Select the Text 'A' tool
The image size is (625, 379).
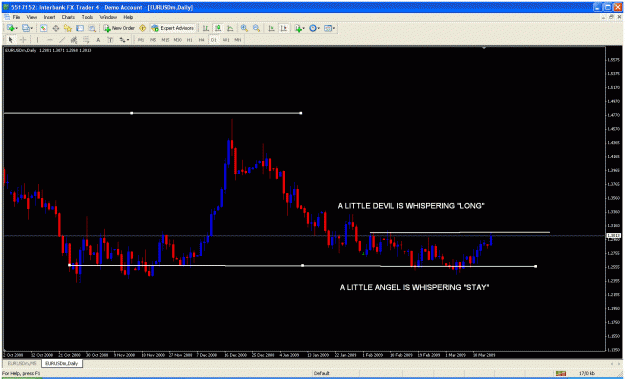[98, 40]
